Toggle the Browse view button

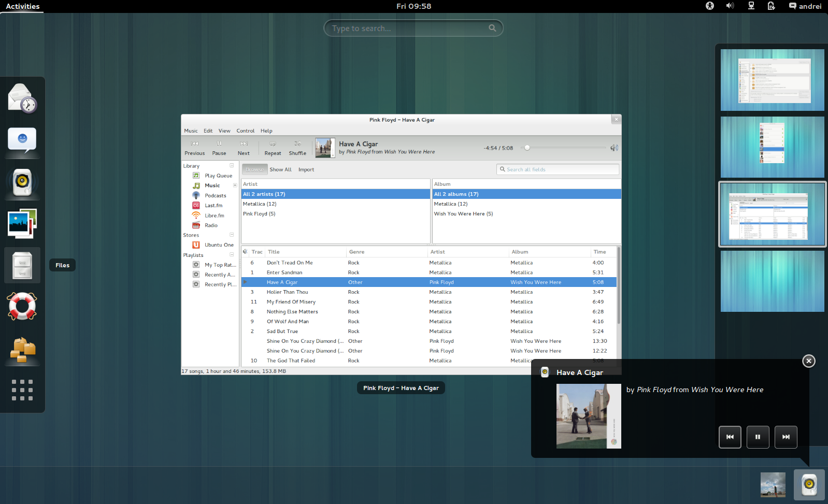point(254,169)
